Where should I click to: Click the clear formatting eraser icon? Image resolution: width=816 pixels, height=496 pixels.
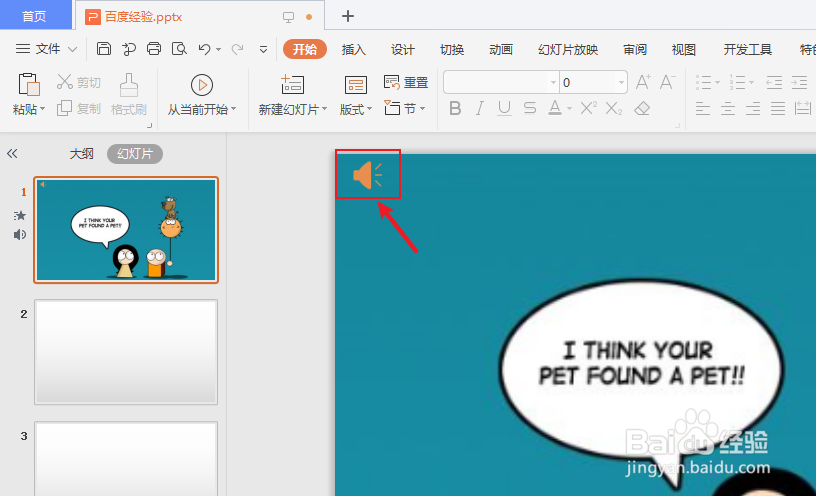point(642,108)
